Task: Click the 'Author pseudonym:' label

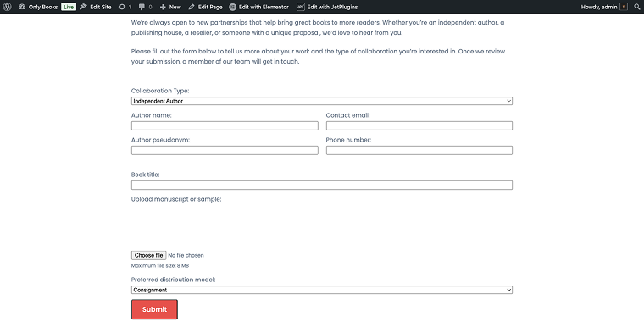Action: (160, 140)
